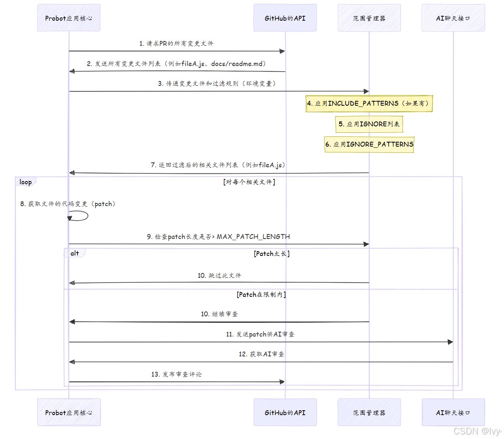Click the note 5. 应用IGNORE列表
Viewport: 504px width, 439px height.
369,124
